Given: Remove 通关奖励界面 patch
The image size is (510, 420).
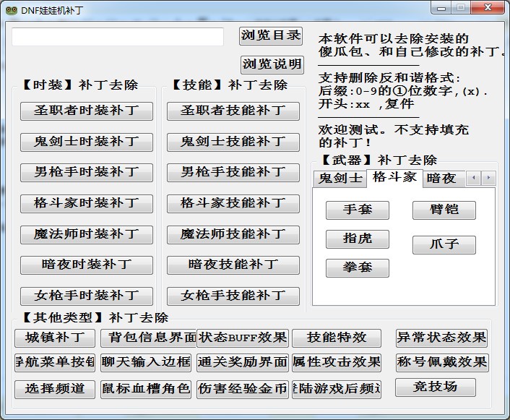Looking at the screenshot, I should (243, 363).
